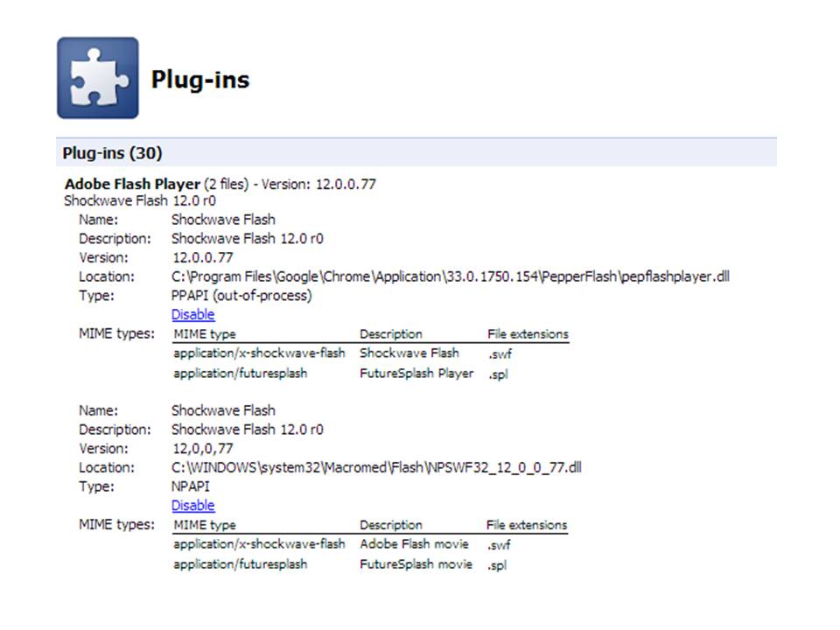840x630 pixels.
Task: Click .spl extension in second MIME table
Action: [x=497, y=565]
